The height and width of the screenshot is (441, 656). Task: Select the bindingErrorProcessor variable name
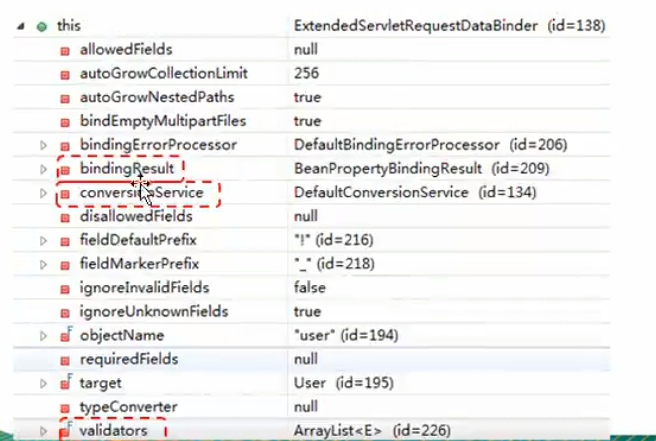pos(158,145)
